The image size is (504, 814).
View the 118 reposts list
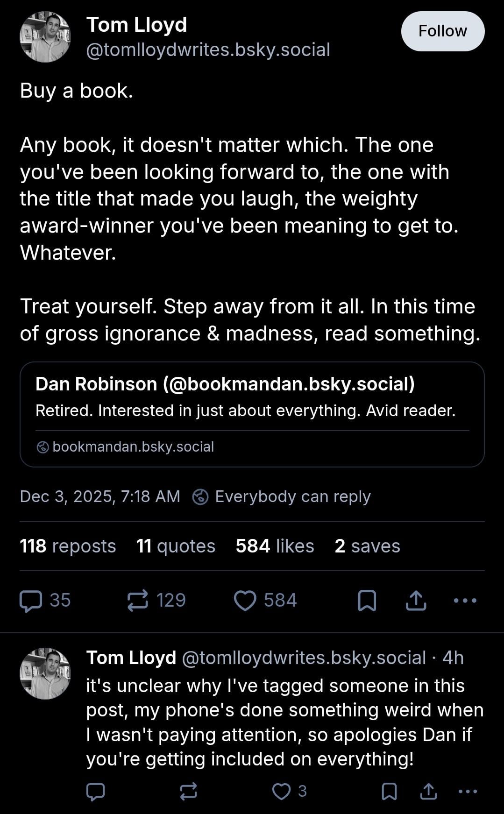point(68,546)
